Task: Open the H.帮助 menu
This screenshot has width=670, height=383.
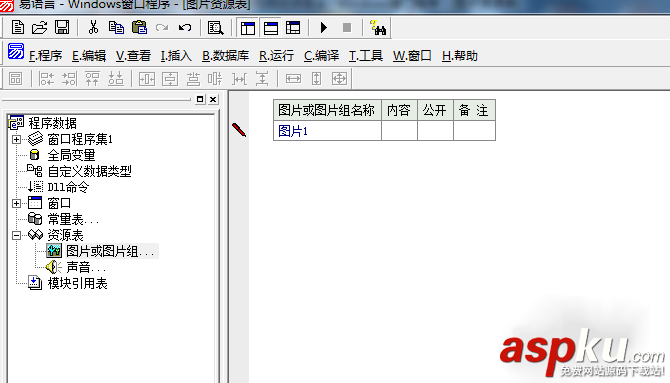Action: (460, 56)
